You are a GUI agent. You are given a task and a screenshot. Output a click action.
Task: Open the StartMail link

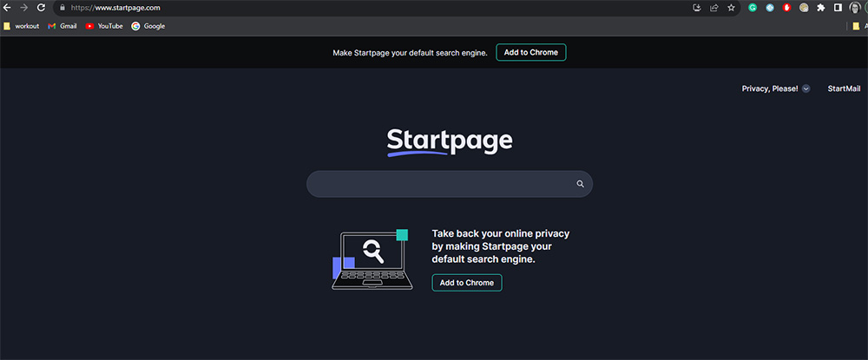tap(844, 88)
